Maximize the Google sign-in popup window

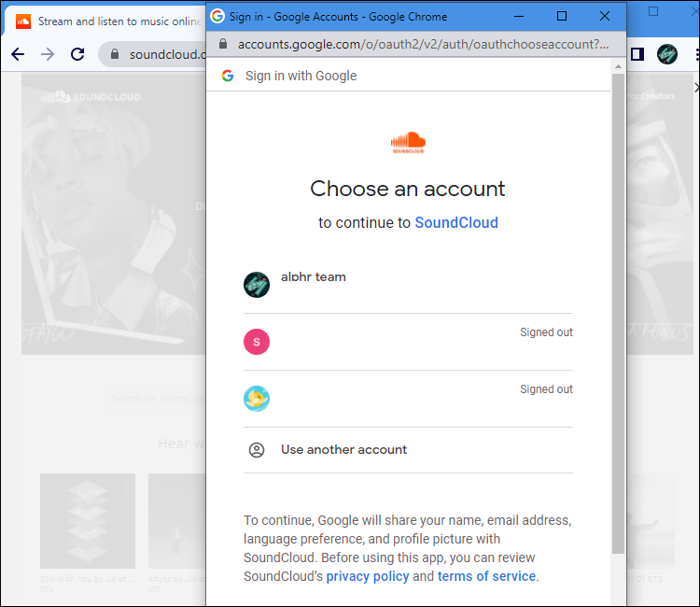point(562,17)
